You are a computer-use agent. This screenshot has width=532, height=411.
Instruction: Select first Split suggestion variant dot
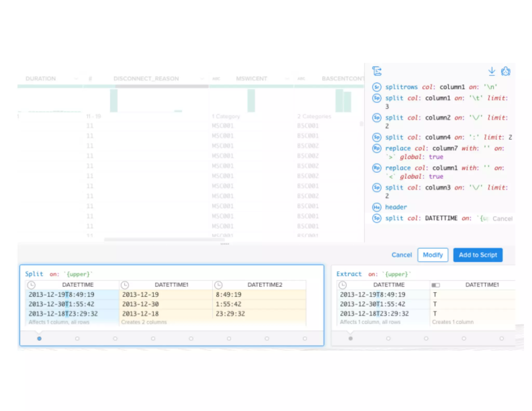coord(39,339)
